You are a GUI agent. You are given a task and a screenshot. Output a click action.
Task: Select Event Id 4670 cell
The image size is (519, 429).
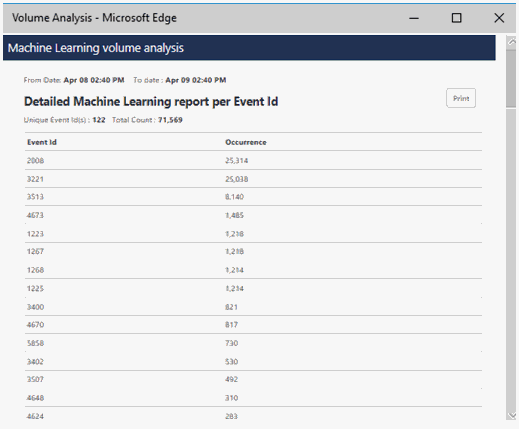click(x=35, y=324)
